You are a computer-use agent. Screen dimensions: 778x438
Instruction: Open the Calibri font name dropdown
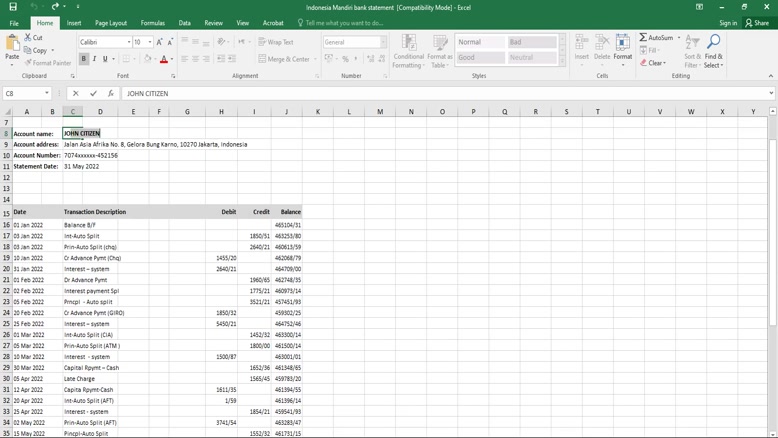129,42
